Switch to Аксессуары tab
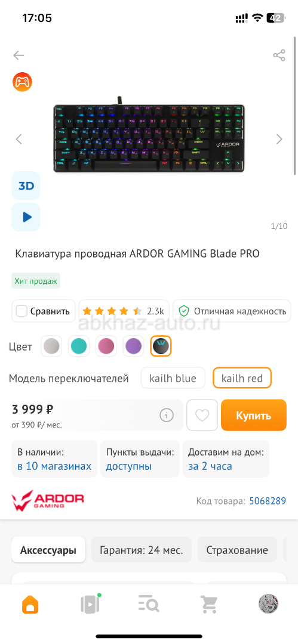This screenshot has height=644, width=298. click(48, 550)
